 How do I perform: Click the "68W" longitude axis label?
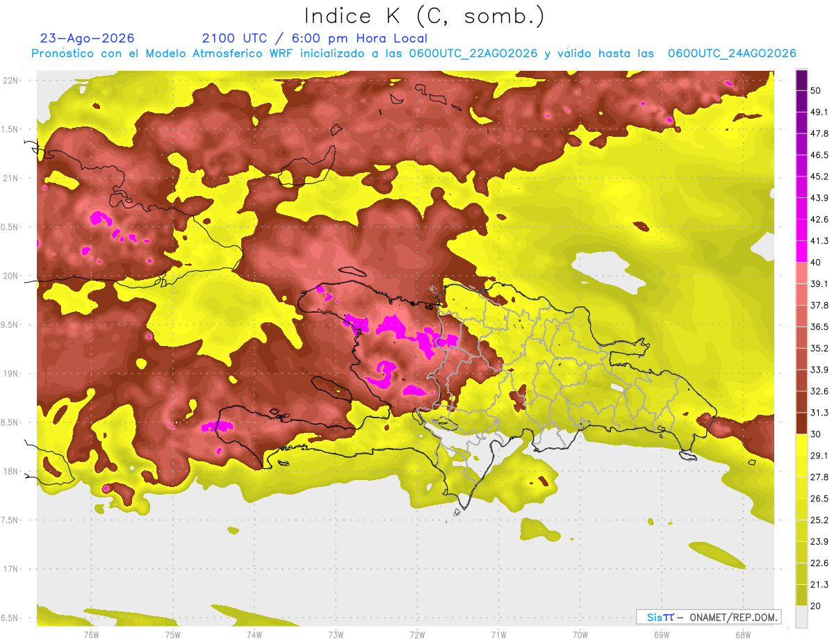coord(742,635)
